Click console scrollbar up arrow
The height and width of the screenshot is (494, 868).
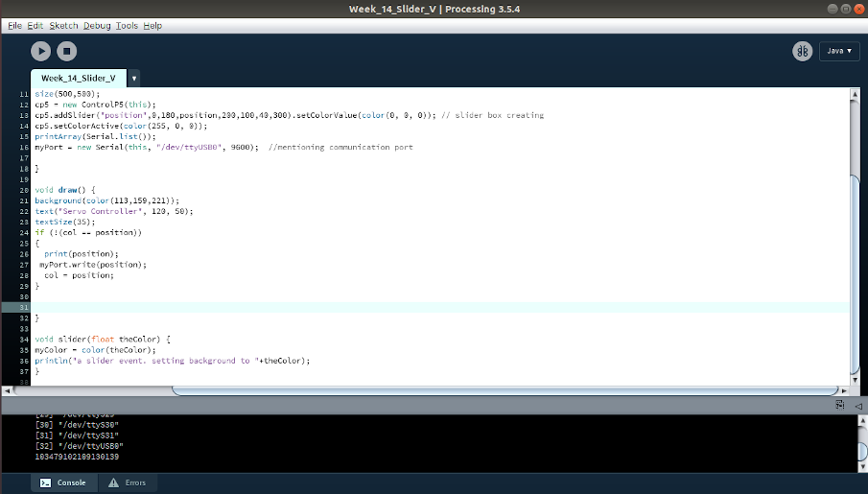coord(862,421)
